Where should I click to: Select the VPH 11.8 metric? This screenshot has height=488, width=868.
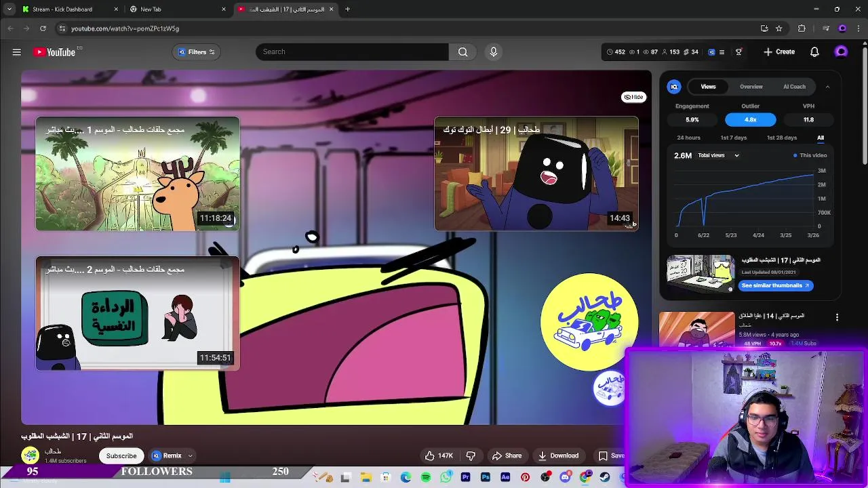point(808,119)
